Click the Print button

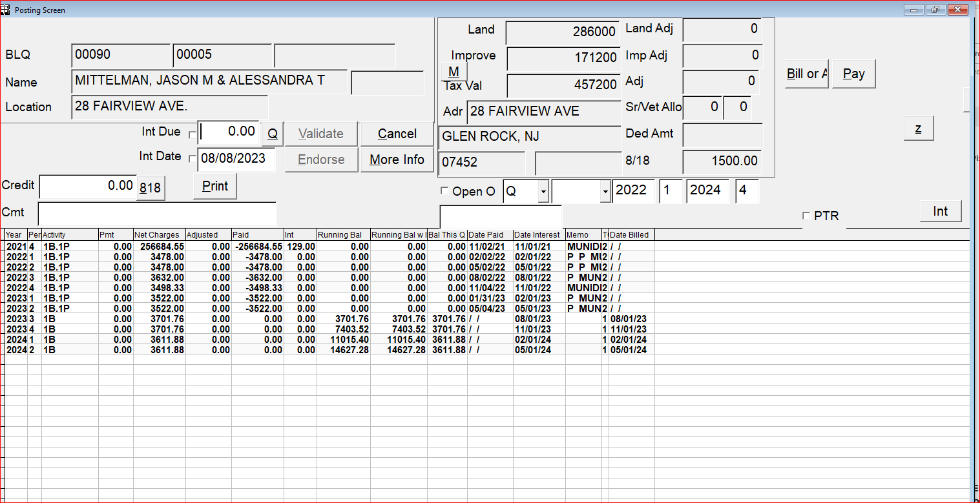click(x=215, y=186)
